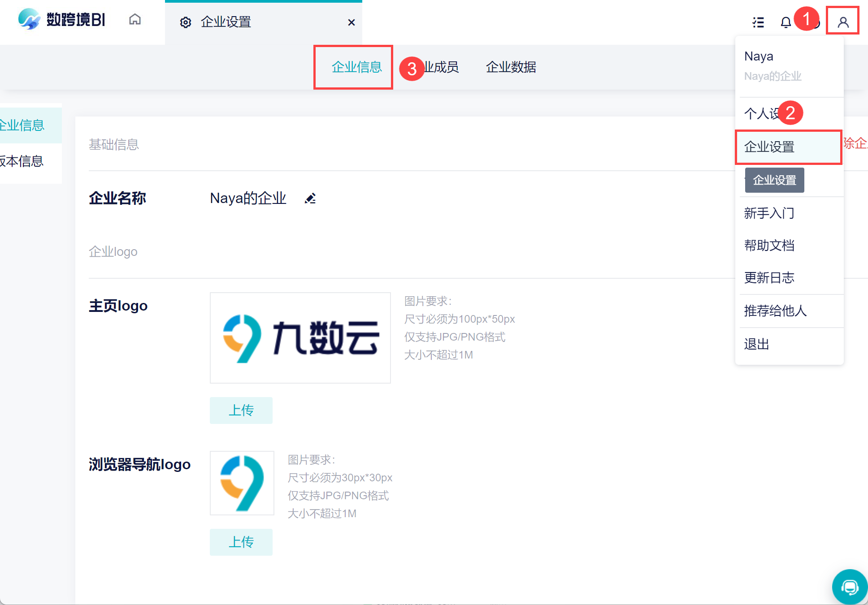Select the 企业信息 top tab
The width and height of the screenshot is (868, 605).
coord(356,67)
